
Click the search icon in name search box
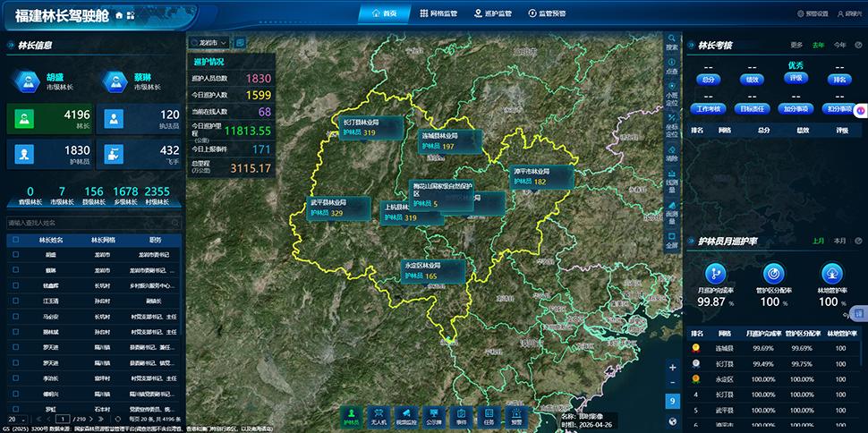coord(175,223)
